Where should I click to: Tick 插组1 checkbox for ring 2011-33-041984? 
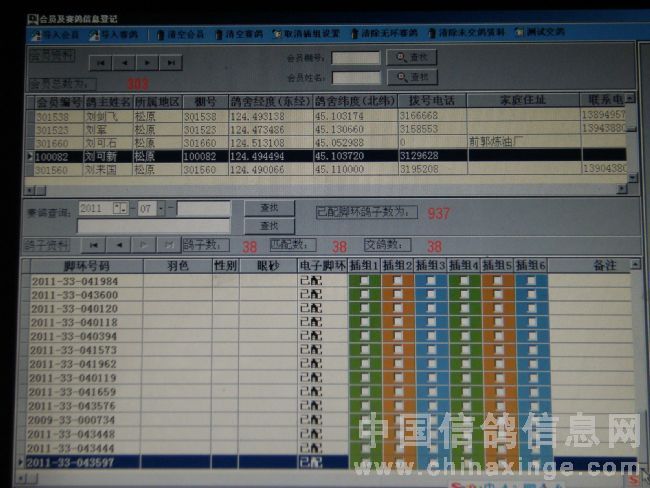pyautogui.click(x=364, y=281)
